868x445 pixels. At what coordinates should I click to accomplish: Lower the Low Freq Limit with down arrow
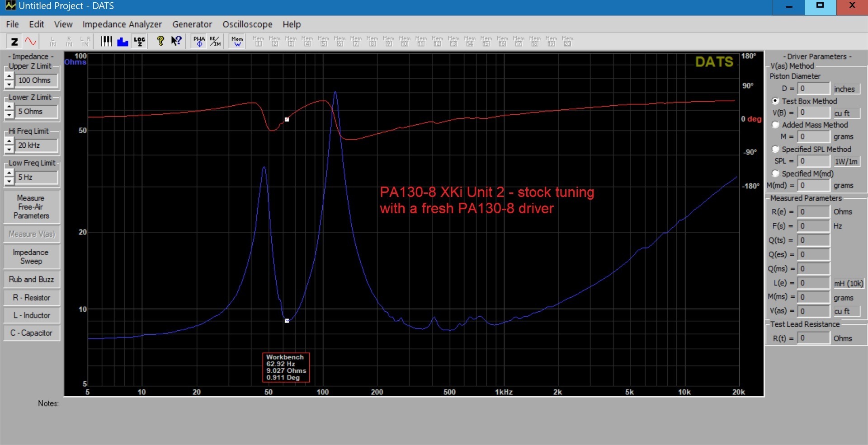click(x=9, y=181)
